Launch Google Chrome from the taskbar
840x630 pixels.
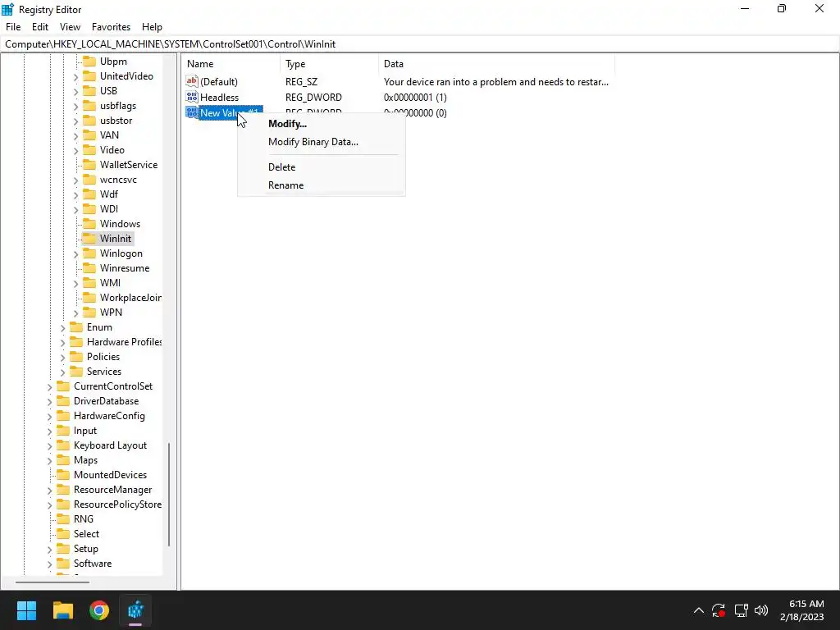point(99,610)
